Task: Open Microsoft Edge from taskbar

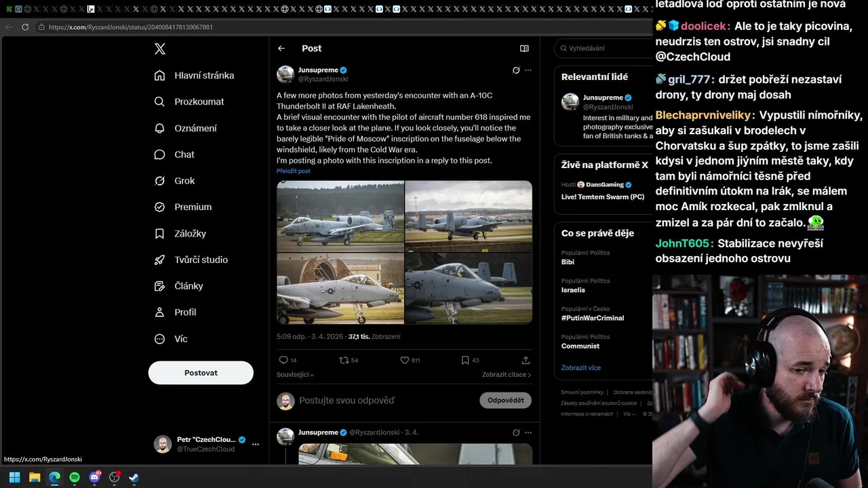Action: pos(54,477)
